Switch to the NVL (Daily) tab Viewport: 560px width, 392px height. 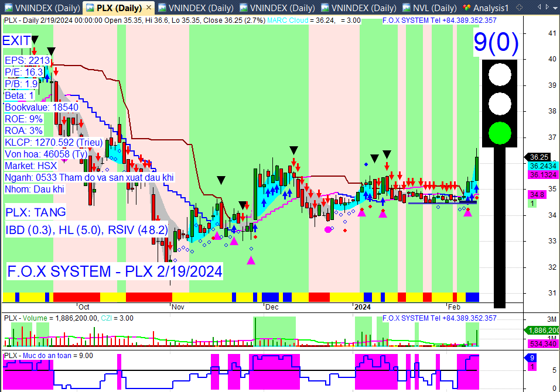pos(429,8)
